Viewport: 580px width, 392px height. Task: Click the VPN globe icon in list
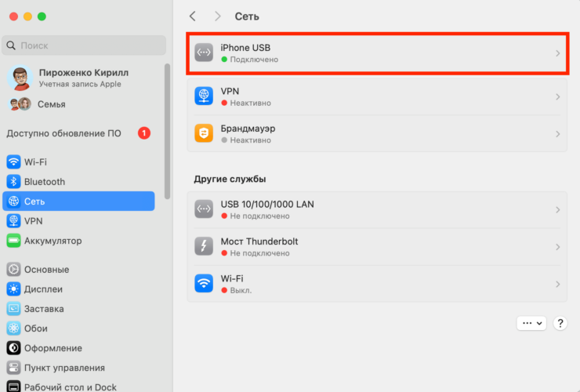(204, 96)
